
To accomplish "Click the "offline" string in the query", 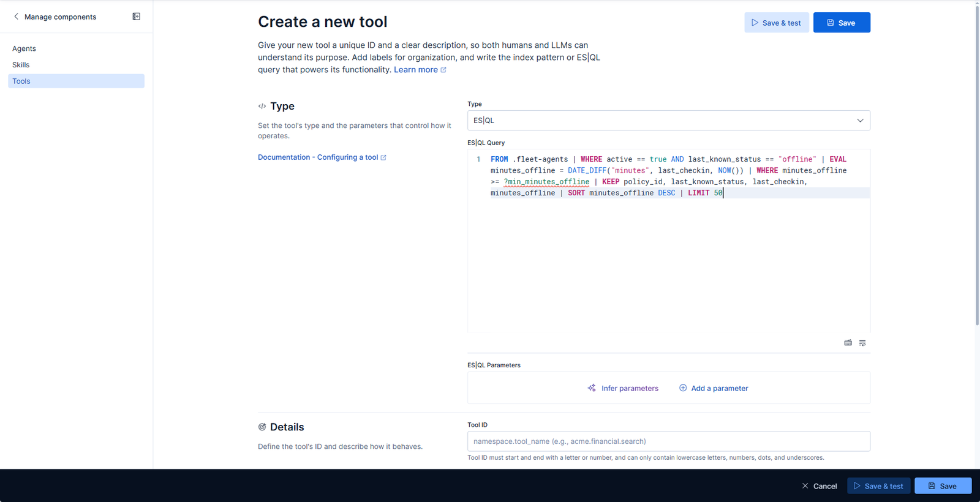I will [797, 159].
